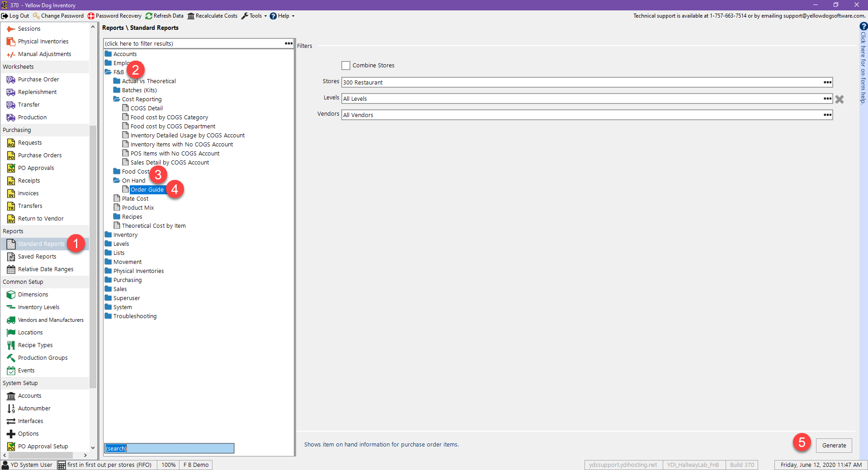Open the Transfer worksheet
Image resolution: width=868 pixels, height=470 pixels.
(28, 104)
